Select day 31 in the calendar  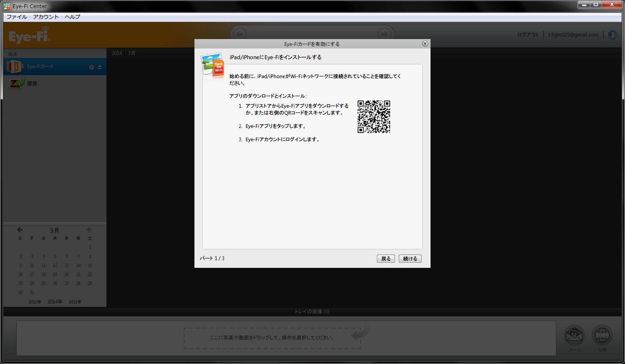tap(32, 292)
